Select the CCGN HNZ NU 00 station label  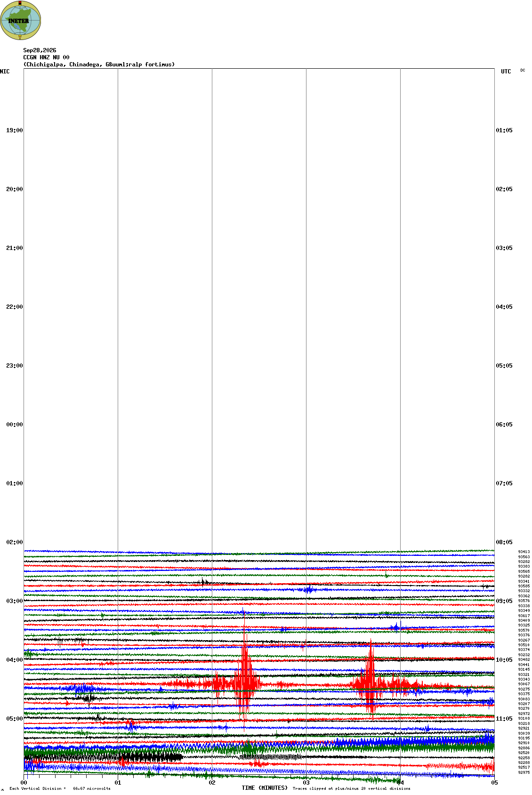(46, 57)
